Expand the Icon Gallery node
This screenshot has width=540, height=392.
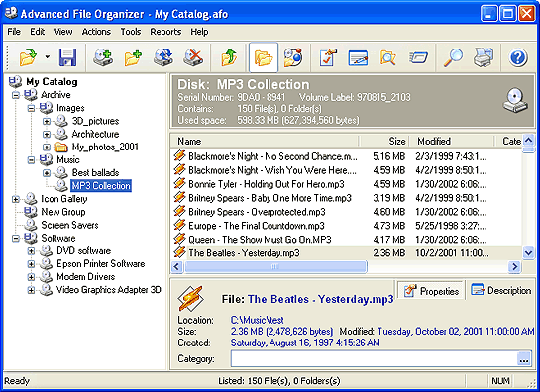coord(16,199)
